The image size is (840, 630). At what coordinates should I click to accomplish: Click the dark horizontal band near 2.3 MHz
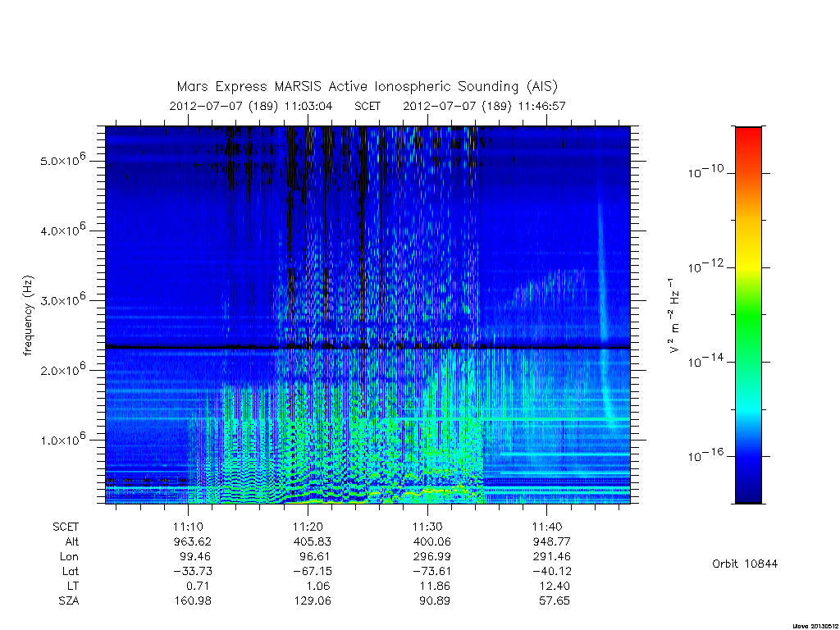367,348
